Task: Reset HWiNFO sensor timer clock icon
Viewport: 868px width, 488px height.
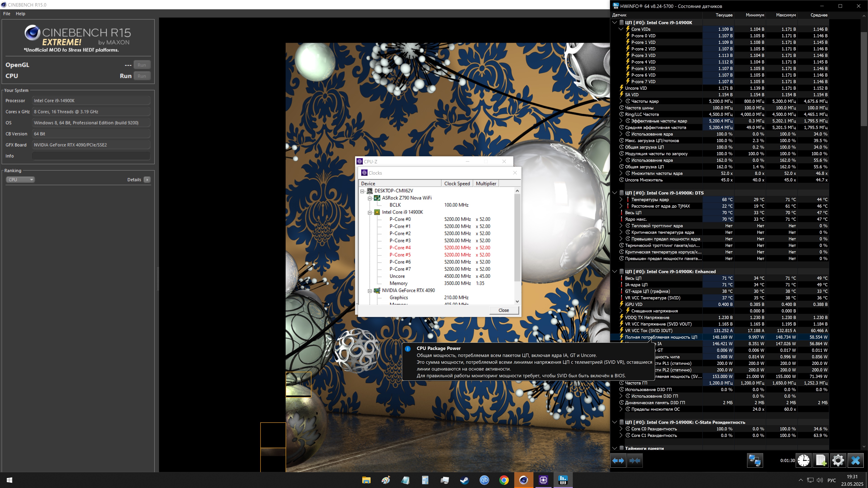Action: (804, 460)
